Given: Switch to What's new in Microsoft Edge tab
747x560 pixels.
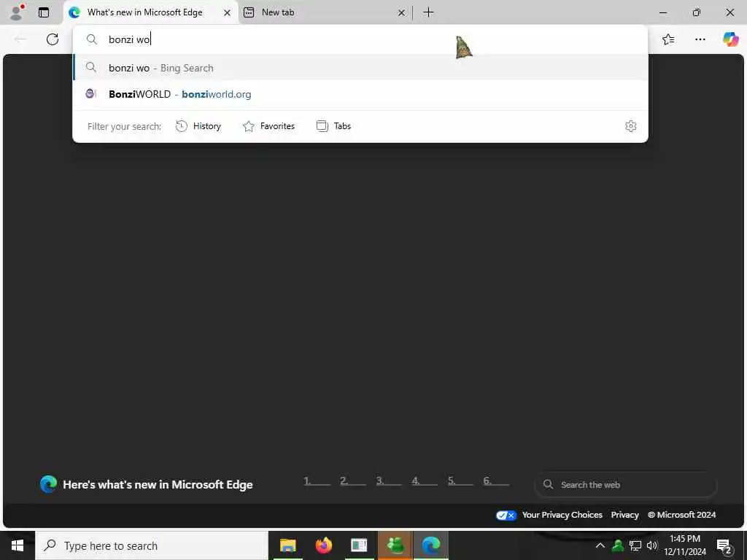Looking at the screenshot, I should pos(150,12).
